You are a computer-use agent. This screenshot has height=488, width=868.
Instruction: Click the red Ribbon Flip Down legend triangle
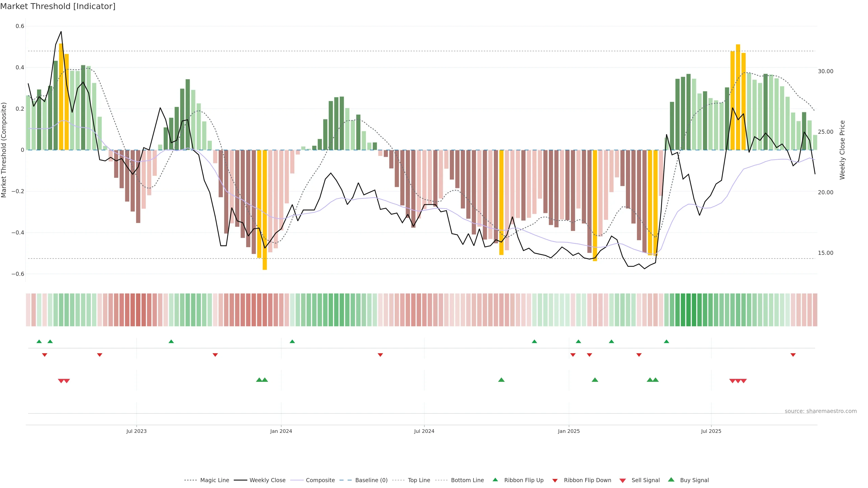coord(555,481)
